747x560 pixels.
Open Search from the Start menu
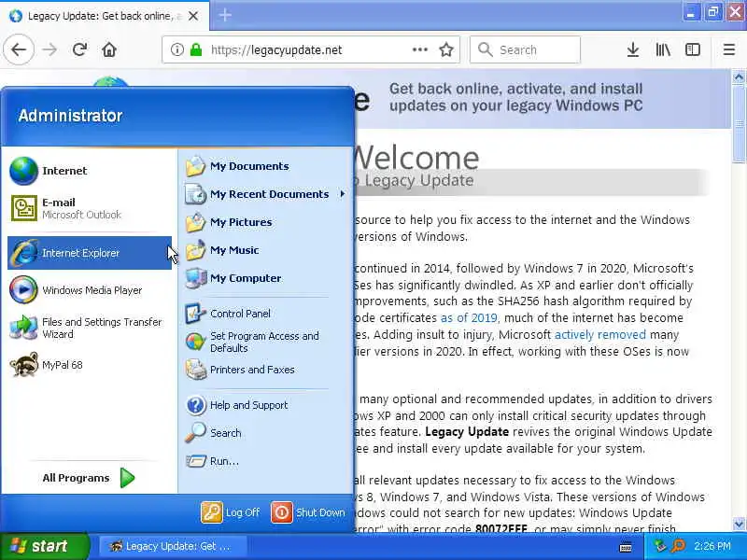[265, 433]
